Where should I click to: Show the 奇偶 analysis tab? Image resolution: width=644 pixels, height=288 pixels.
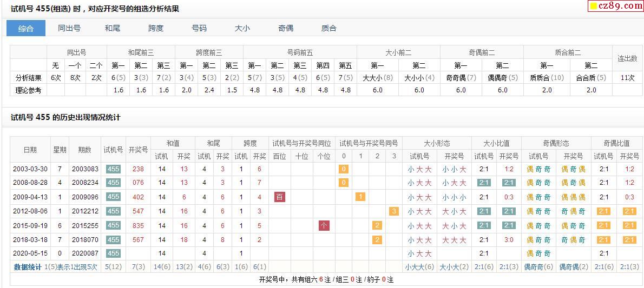[286, 28]
